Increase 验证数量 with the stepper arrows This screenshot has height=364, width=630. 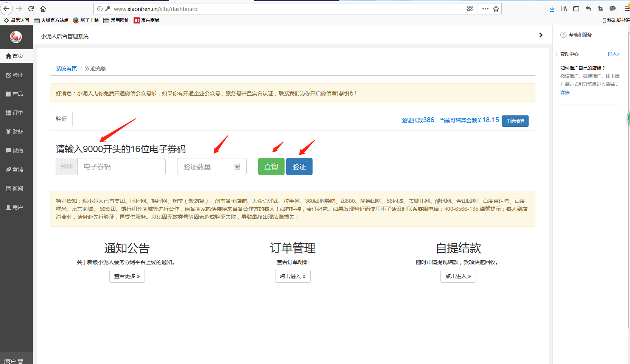point(237,165)
